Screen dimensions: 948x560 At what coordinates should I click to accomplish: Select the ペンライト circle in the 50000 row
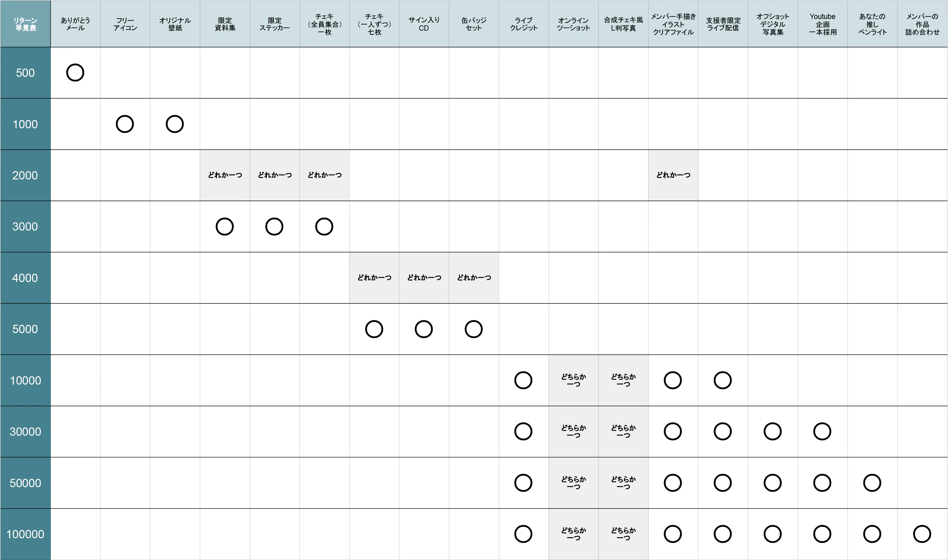pyautogui.click(x=872, y=483)
